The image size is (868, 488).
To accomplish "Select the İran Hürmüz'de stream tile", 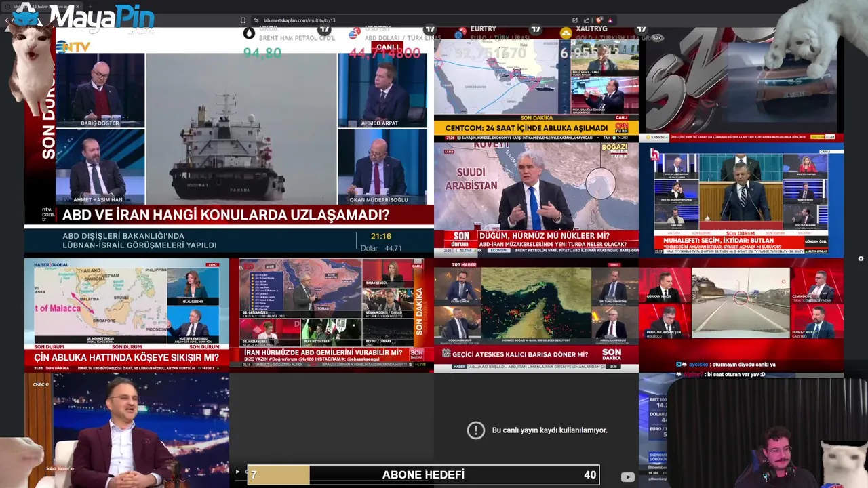I will coord(332,314).
